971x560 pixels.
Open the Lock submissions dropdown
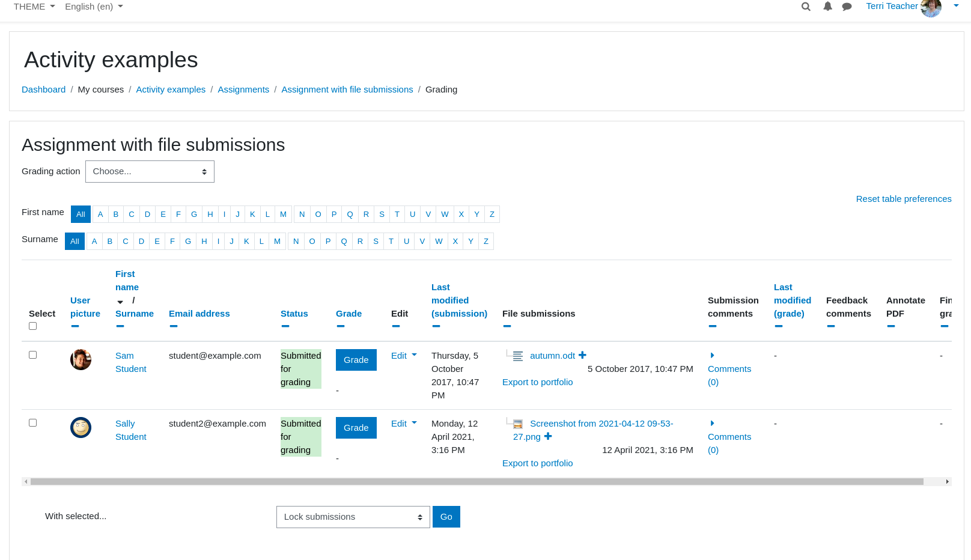(x=353, y=517)
